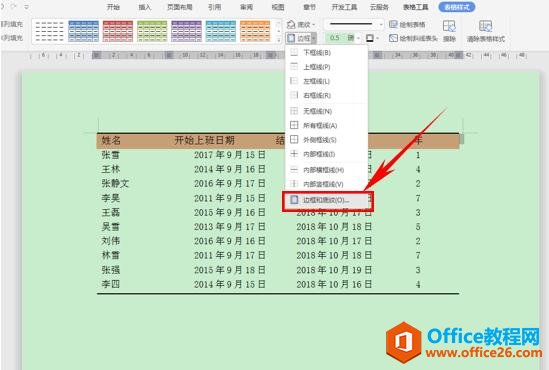
Task: Click the date cell 2013 年 9 月 17 日
Action: (x=230, y=227)
